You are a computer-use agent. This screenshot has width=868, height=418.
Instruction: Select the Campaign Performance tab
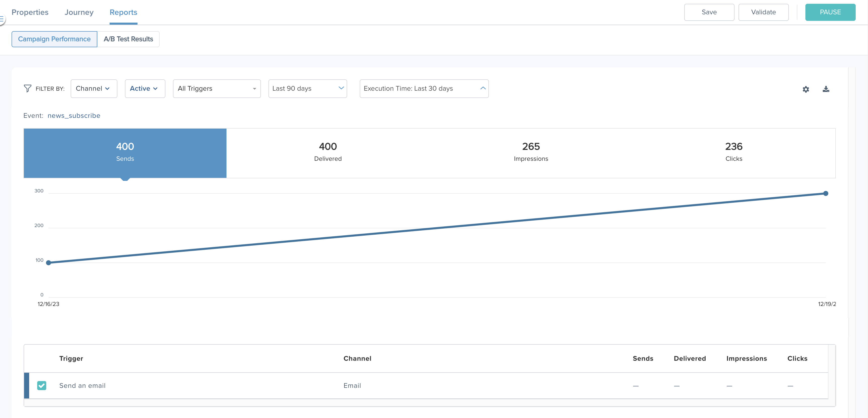(54, 39)
